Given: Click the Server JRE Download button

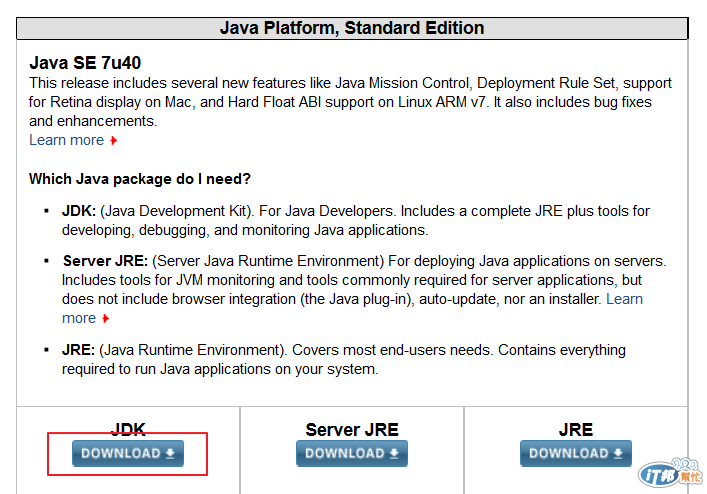Looking at the screenshot, I should pos(352,453).
